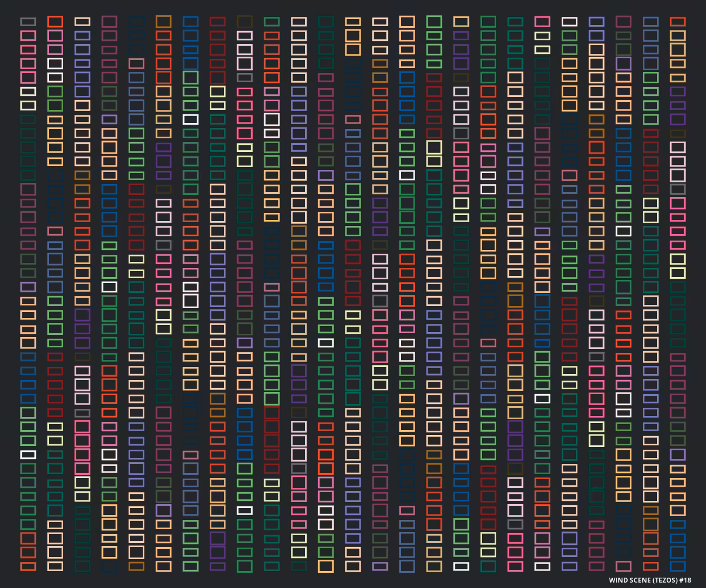
Task: Select the large light-green rectangle in the top row
Action: (x=434, y=22)
